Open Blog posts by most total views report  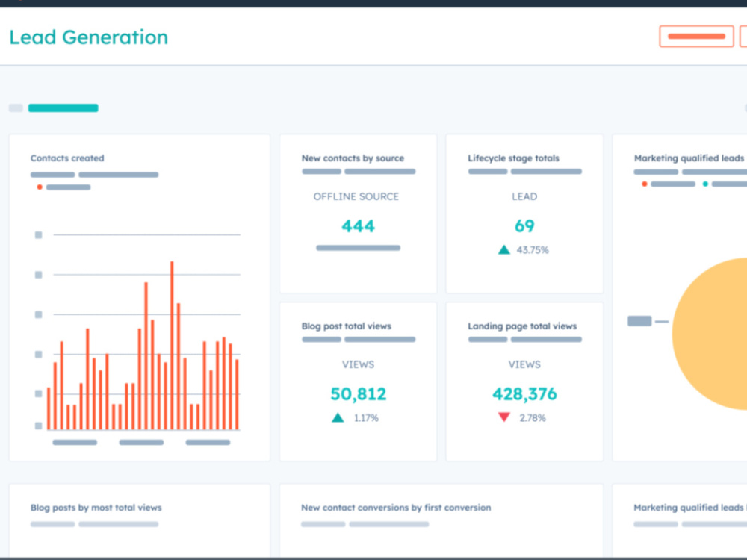click(x=96, y=508)
